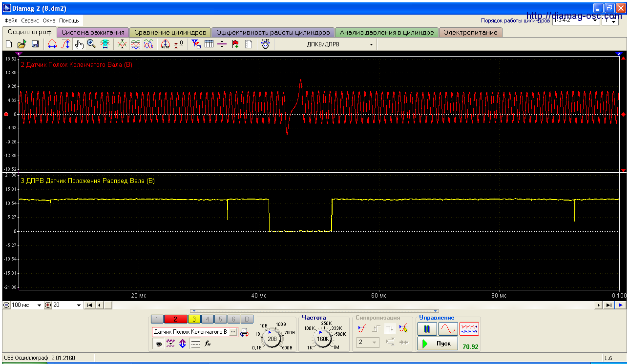Add a marker with the red flag icon

tap(235, 44)
